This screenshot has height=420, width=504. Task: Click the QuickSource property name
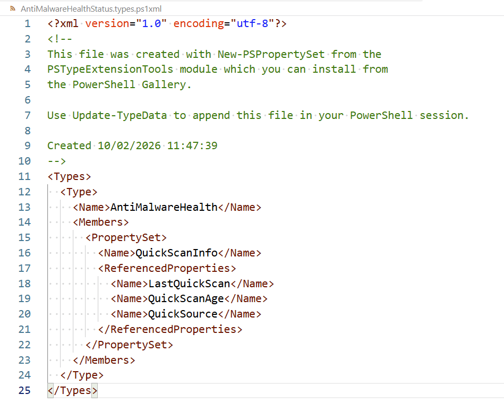[x=183, y=314]
